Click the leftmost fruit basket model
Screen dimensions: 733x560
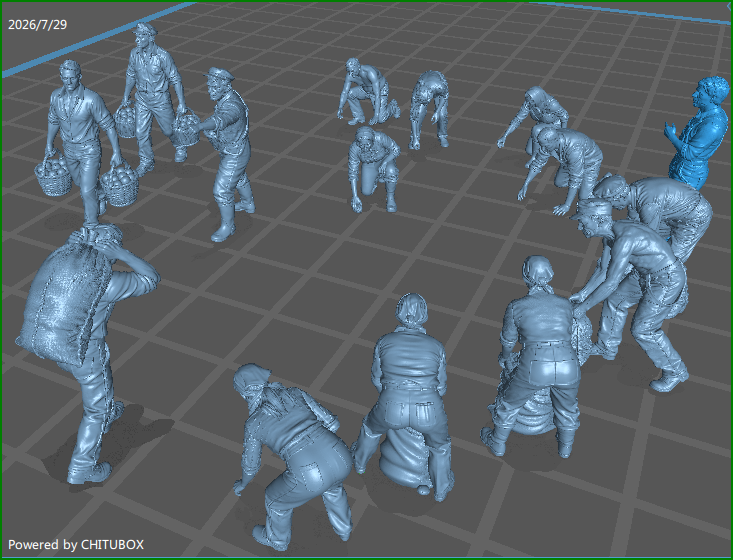(x=52, y=175)
